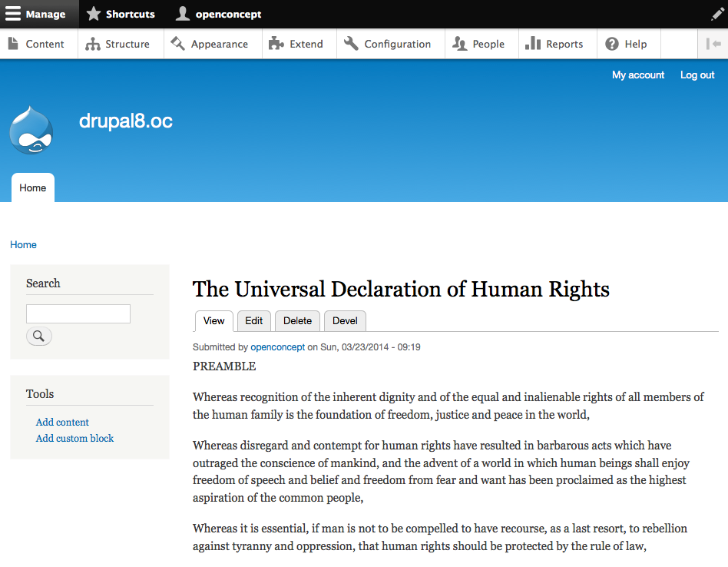
Task: Open the openconcept author profile link
Action: [277, 346]
